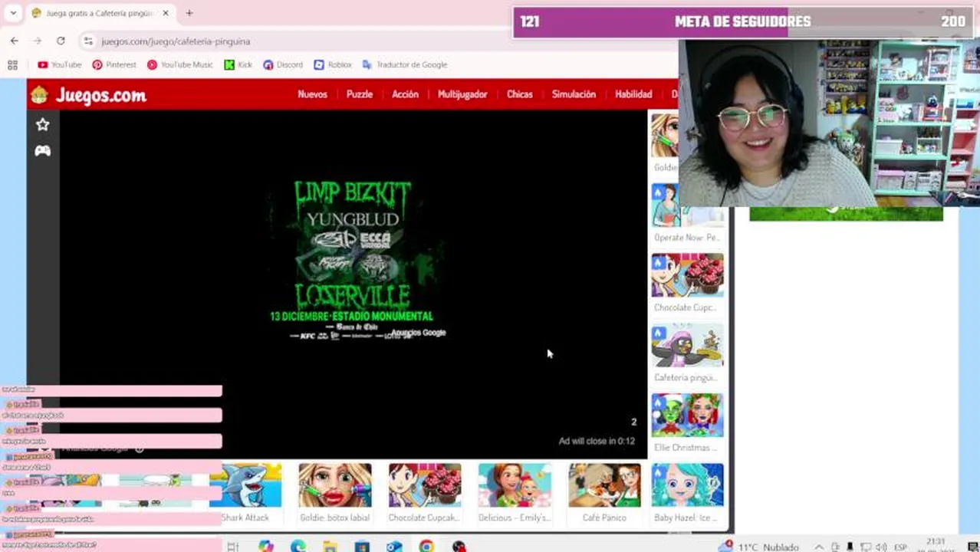Open the bookmarks apps grid icon

[x=12, y=65]
